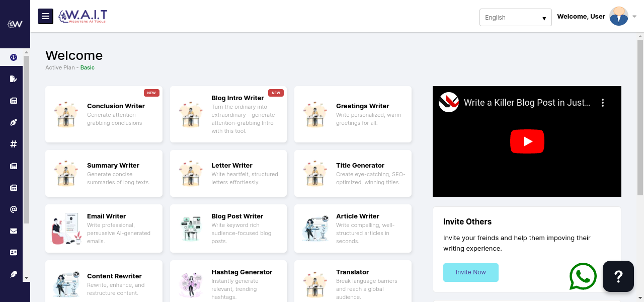Open the hashtag icon in sidebar

[14, 144]
